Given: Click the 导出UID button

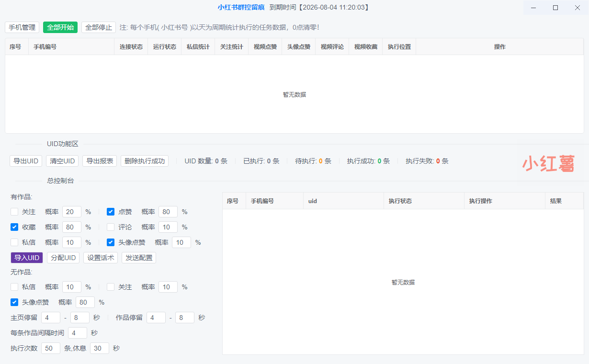Looking at the screenshot, I should (x=26, y=161).
